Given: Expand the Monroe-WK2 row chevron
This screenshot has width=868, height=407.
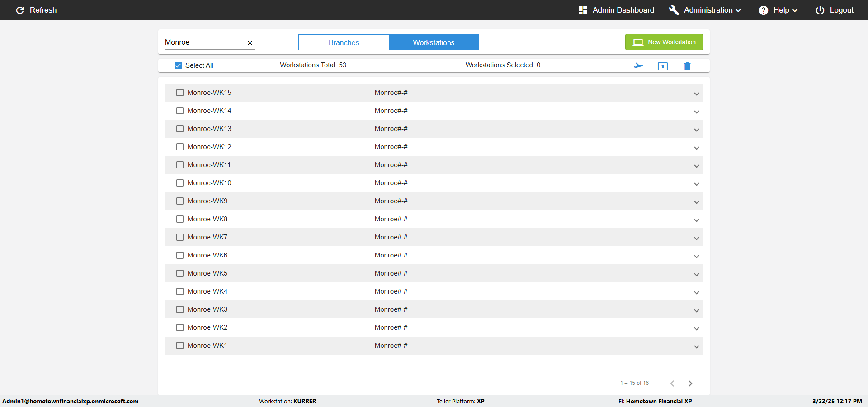Looking at the screenshot, I should tap(697, 329).
